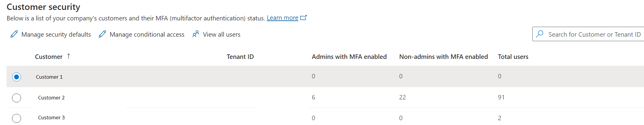The image size is (644, 125).
Task: Select the Customer 1 radio button
Action: tap(17, 77)
